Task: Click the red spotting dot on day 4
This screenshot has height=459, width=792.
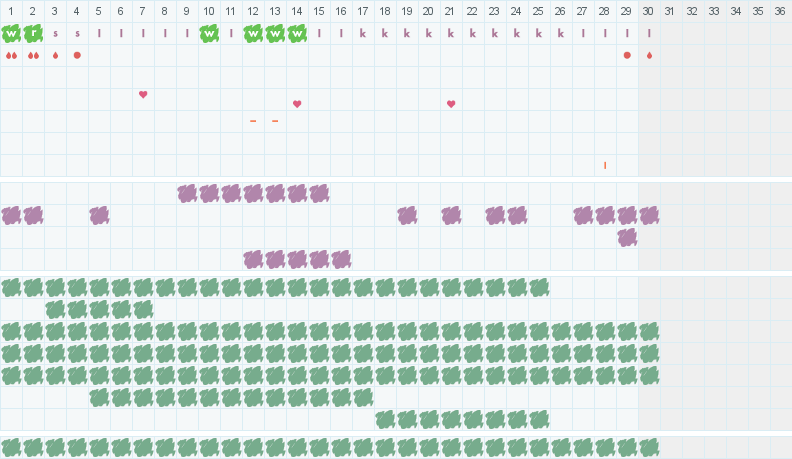Action: click(x=77, y=55)
